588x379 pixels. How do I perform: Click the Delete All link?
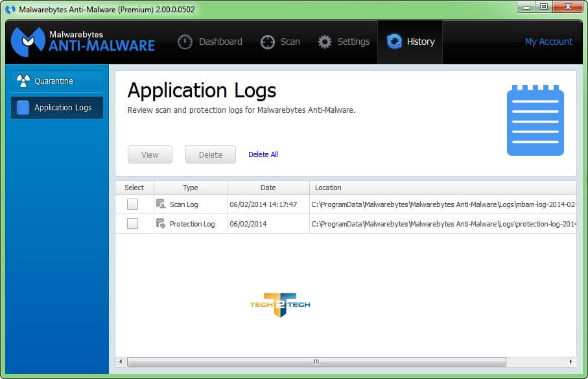pos(263,154)
